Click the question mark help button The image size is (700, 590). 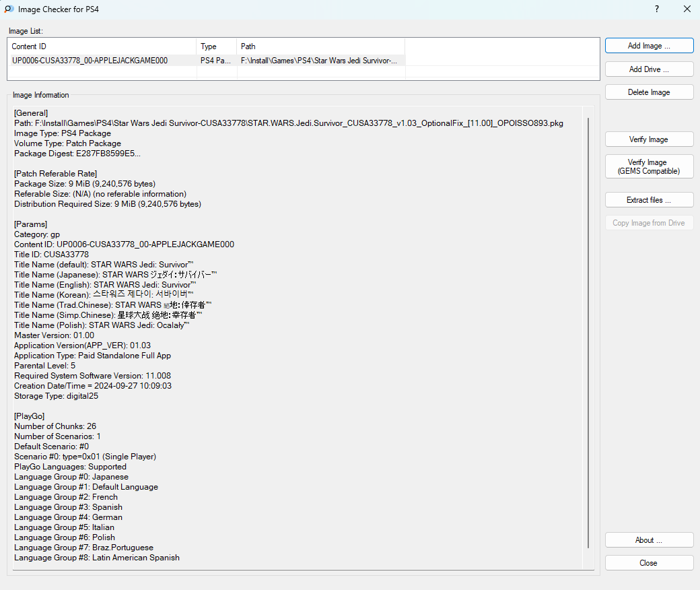click(656, 9)
